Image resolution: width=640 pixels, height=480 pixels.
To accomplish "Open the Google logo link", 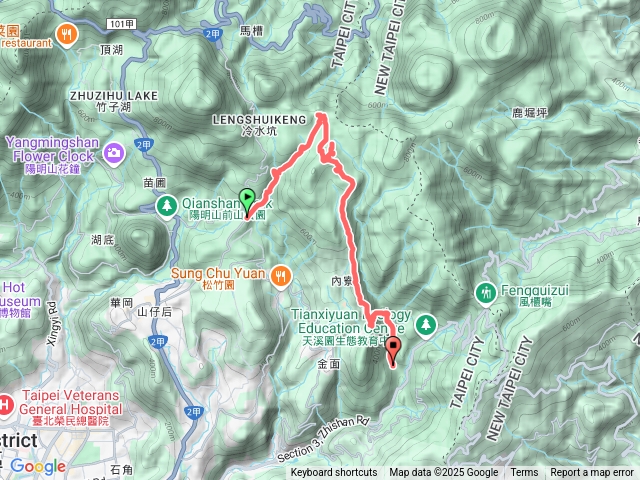I will (x=38, y=466).
